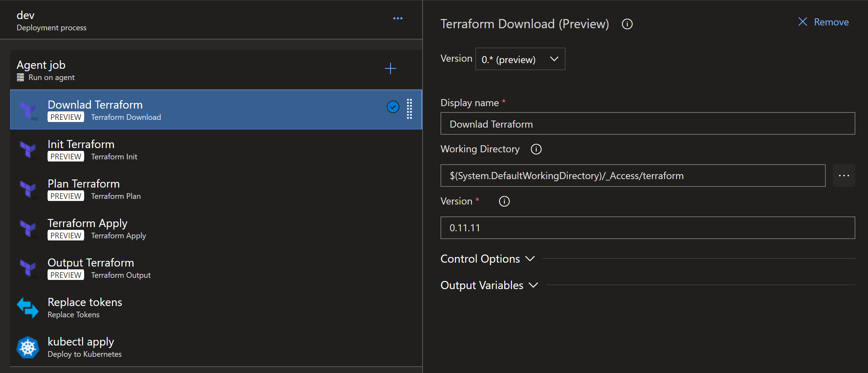Expand the Control Options section

(488, 259)
